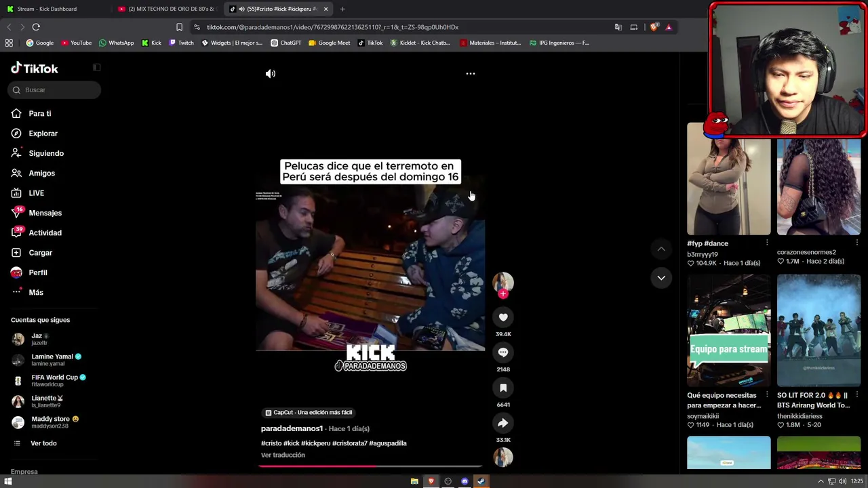This screenshot has width=868, height=488.
Task: Open a new browser tab
Action: pos(342,9)
